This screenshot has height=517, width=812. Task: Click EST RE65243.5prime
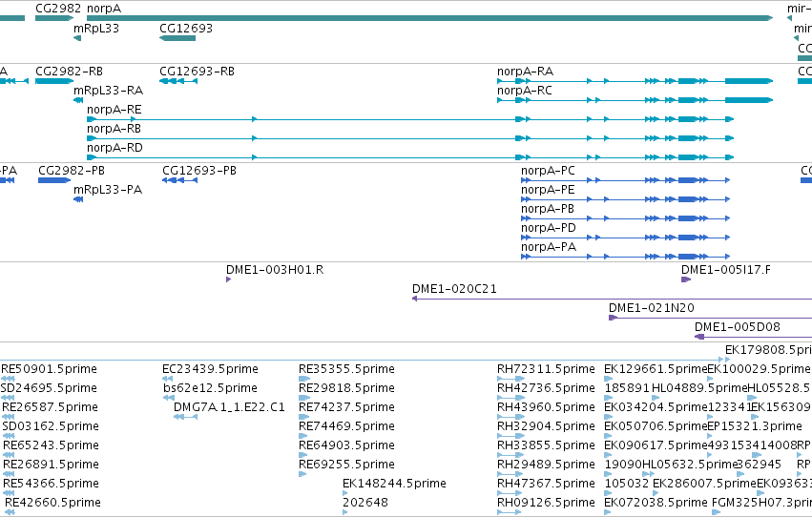pyautogui.click(x=52, y=445)
